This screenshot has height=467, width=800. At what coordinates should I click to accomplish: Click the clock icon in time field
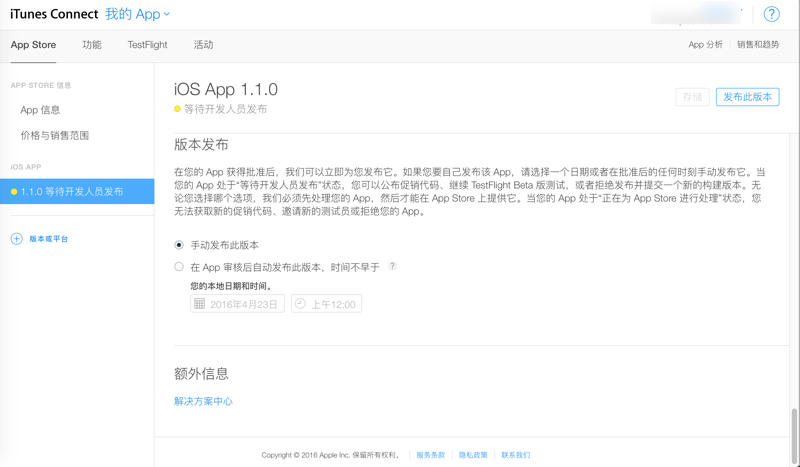click(301, 304)
